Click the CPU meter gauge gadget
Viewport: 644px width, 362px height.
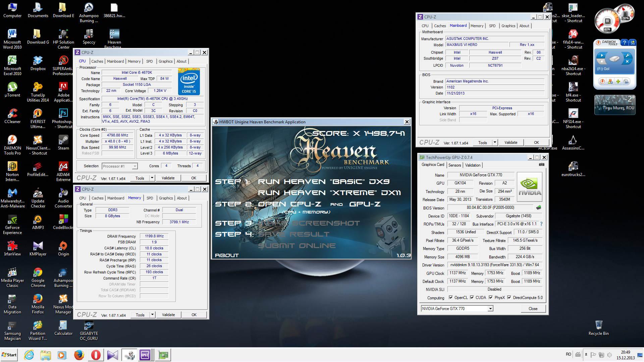[607, 21]
